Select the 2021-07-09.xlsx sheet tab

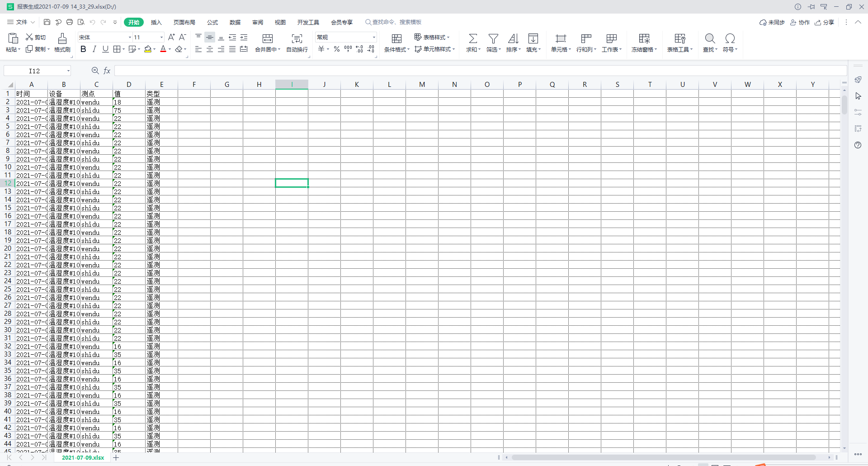[83, 457]
